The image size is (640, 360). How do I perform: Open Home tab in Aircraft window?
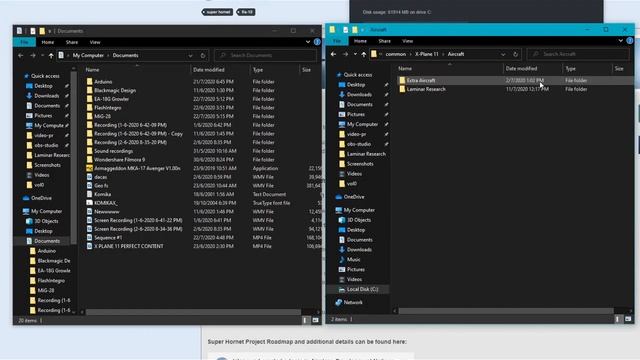[x=360, y=41]
